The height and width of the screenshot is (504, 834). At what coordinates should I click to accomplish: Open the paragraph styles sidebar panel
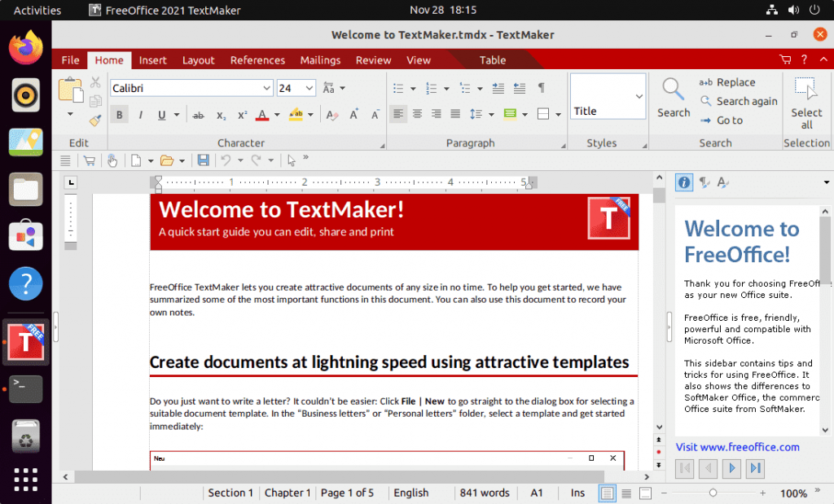click(x=704, y=183)
